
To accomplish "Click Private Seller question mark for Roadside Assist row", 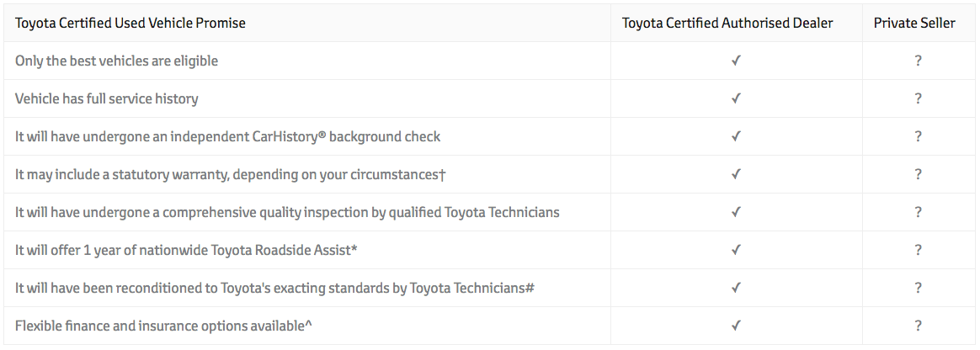I will click(x=918, y=249).
